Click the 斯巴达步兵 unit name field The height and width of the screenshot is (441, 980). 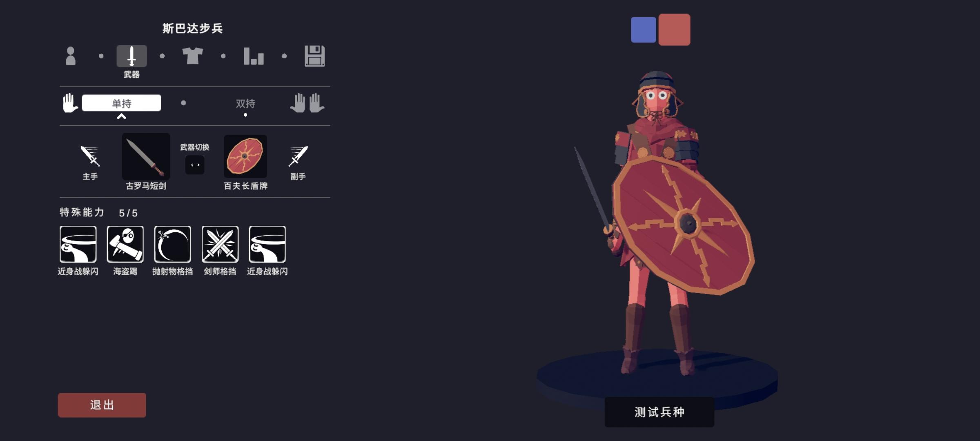point(192,28)
